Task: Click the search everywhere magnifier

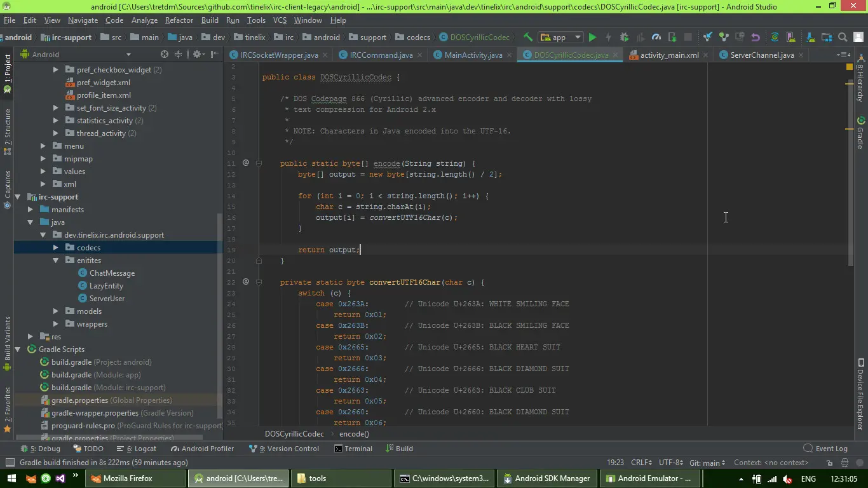Action: point(843,37)
